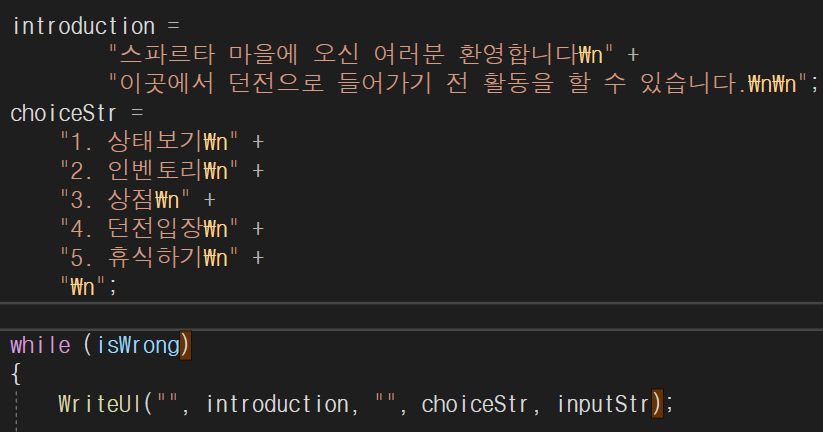823x432 pixels.
Task: Click the "3. 상점" string line
Action: tap(125, 199)
